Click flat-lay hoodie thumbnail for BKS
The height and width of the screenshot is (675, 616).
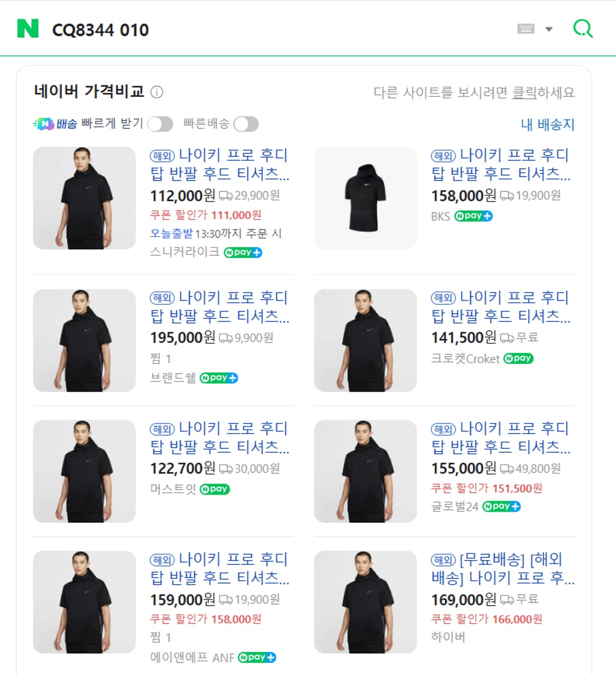pyautogui.click(x=365, y=198)
